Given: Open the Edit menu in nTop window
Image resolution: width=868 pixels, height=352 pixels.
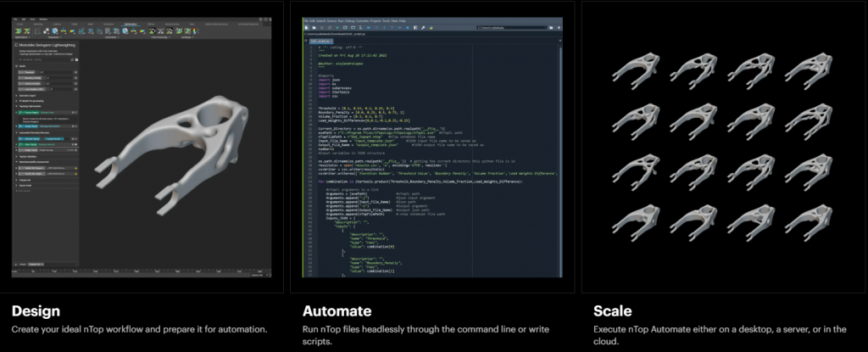Looking at the screenshot, I should pos(23,20).
